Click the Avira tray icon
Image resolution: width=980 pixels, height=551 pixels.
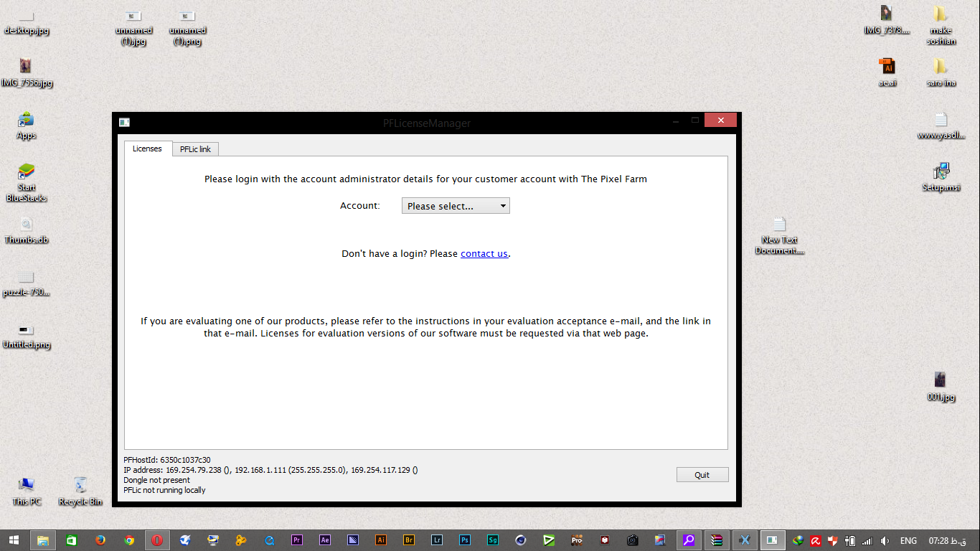click(x=816, y=540)
